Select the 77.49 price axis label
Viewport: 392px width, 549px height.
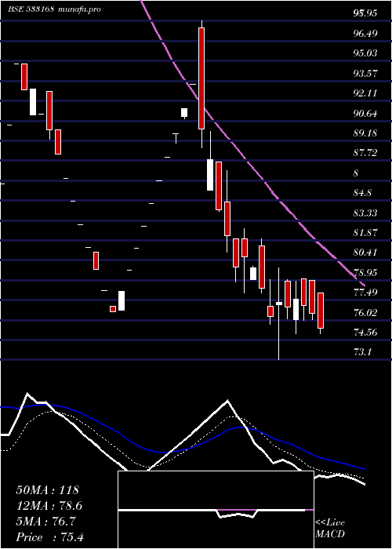[x=365, y=293]
